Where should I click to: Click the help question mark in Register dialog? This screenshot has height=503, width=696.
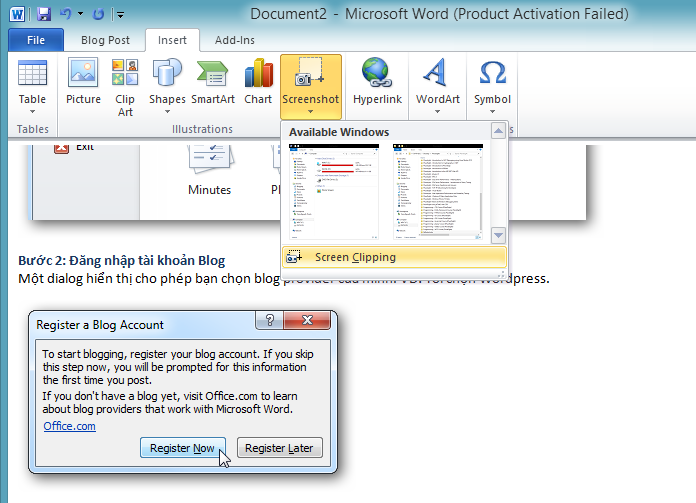[x=269, y=320]
